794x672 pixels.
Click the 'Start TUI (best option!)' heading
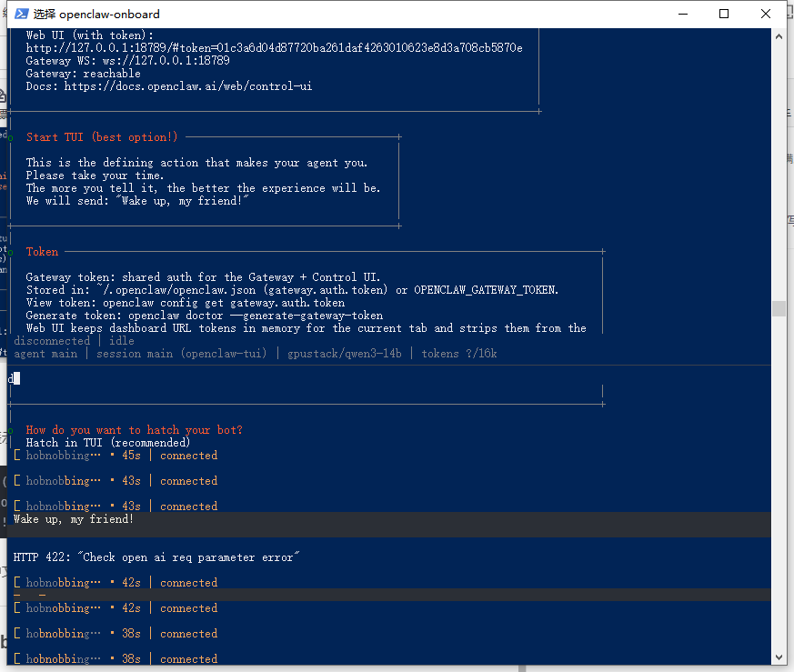tap(102, 137)
